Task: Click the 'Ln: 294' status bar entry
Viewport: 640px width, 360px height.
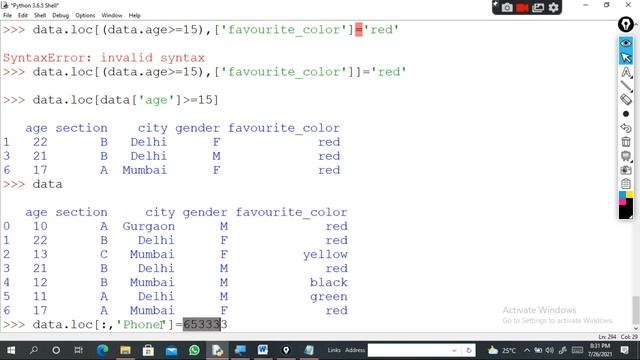Action: [607, 337]
